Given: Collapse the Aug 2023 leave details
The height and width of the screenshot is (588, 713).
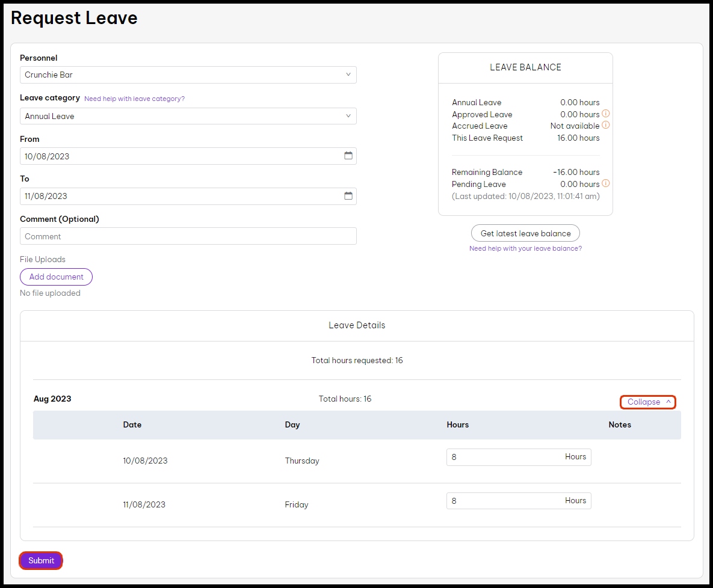Looking at the screenshot, I should 648,402.
